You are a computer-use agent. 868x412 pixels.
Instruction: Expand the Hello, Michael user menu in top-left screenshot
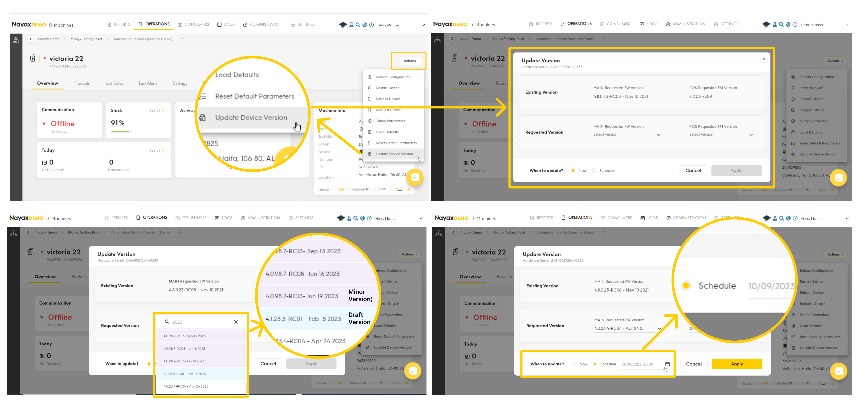click(x=423, y=25)
